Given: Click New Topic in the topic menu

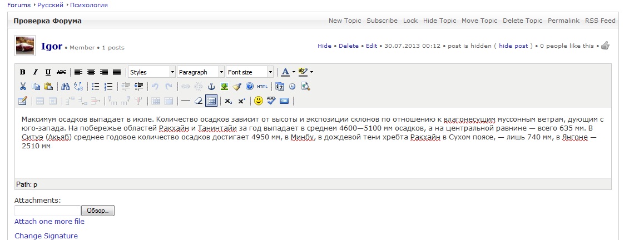Looking at the screenshot, I should pyautogui.click(x=344, y=21).
